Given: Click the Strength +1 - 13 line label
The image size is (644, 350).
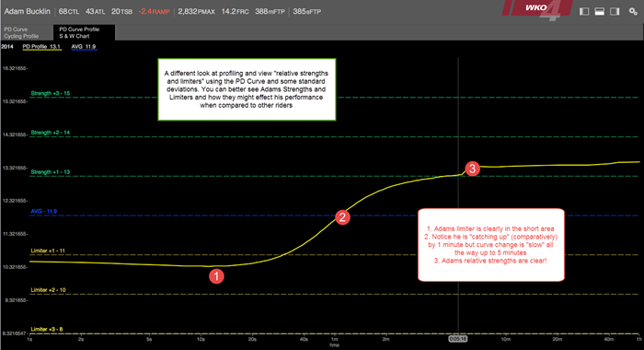Looking at the screenshot, I should [x=50, y=172].
